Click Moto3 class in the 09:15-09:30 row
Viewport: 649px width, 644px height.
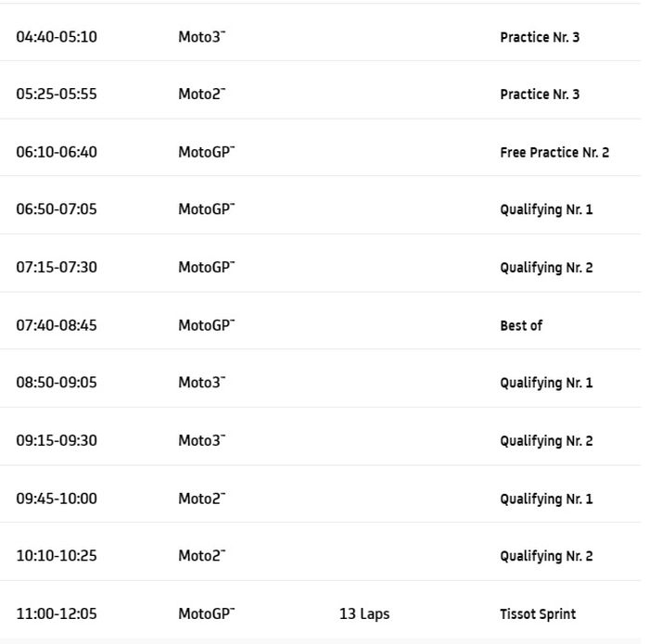click(201, 440)
